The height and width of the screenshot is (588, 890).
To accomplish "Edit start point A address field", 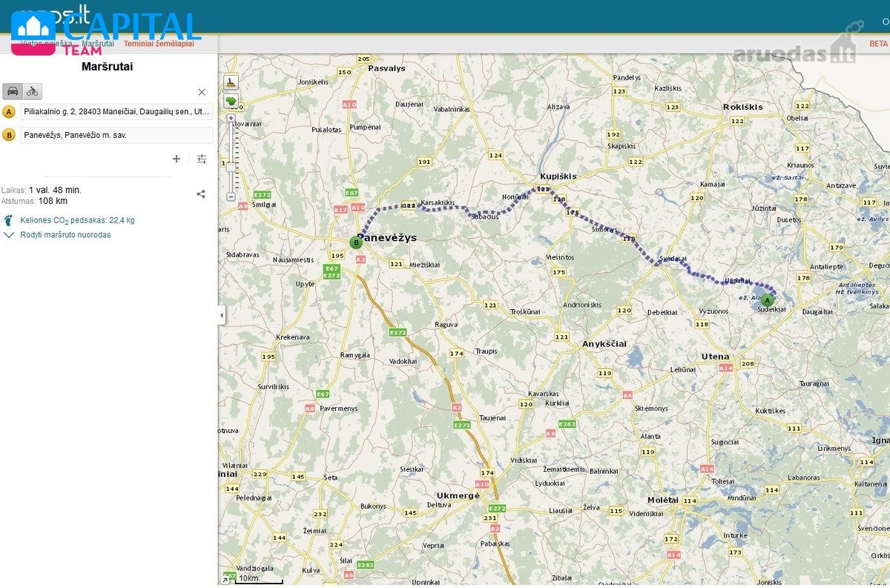I will 117,112.
